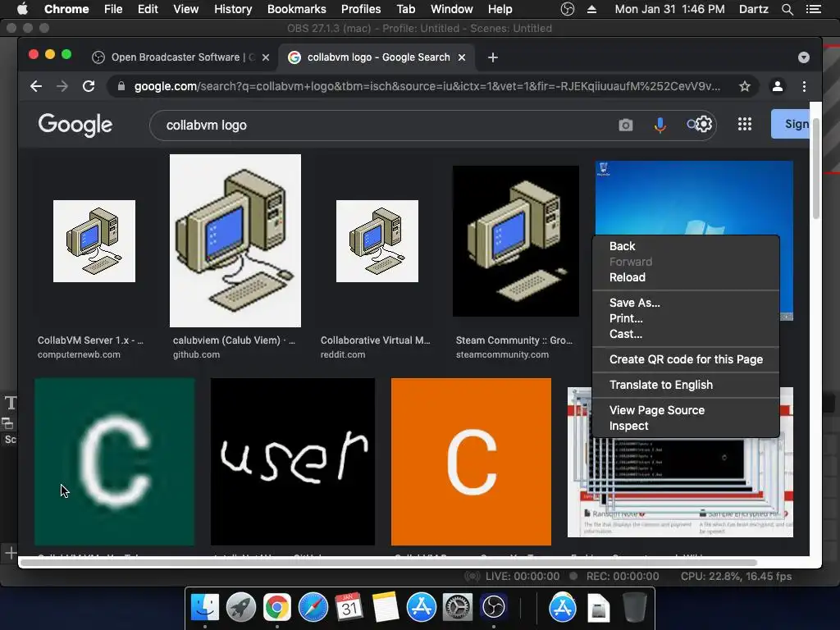Open Finder from the dock
The width and height of the screenshot is (840, 630).
(205, 607)
